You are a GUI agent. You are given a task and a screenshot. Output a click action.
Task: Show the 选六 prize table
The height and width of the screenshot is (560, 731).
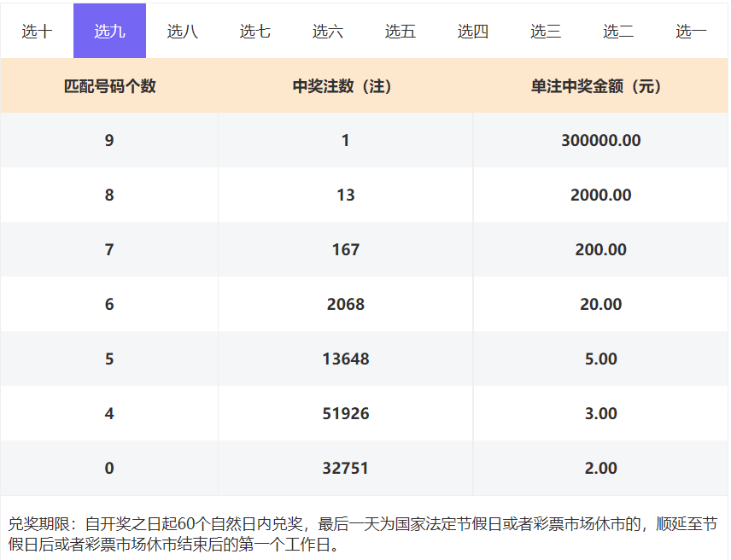coord(327,32)
